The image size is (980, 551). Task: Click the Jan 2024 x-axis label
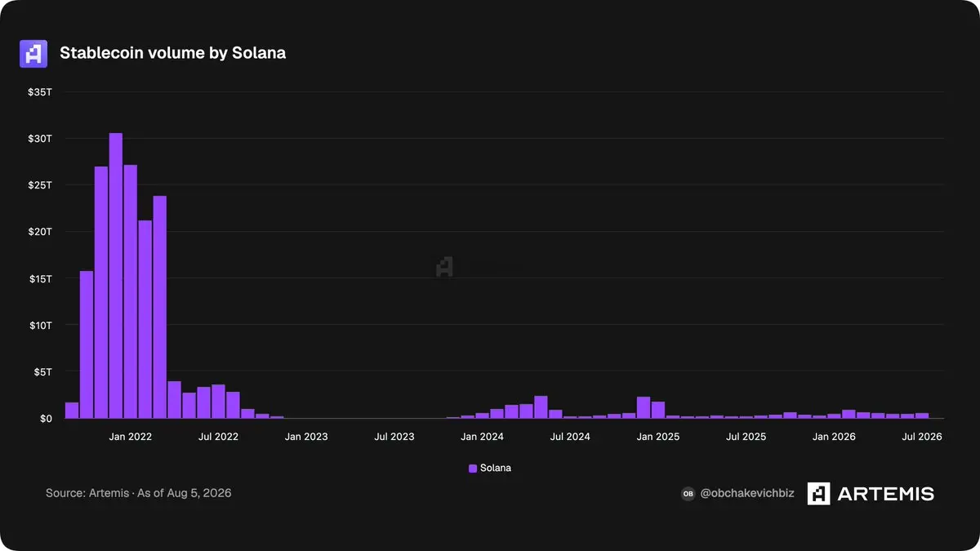click(482, 437)
